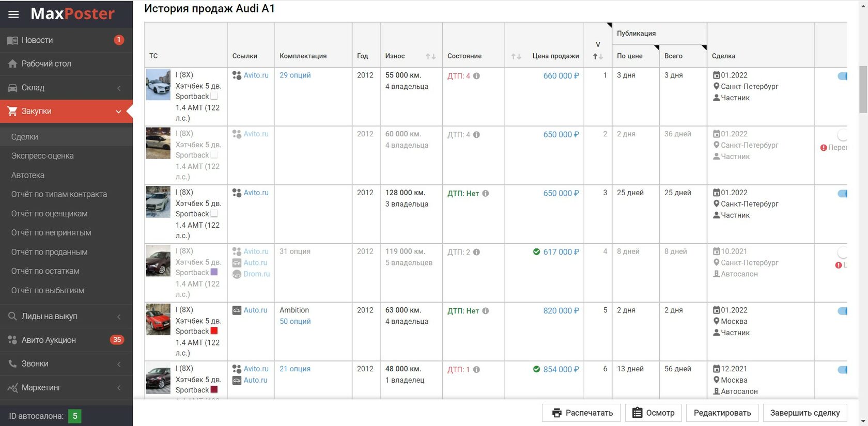Click dark red color swatch next to Sportback
Viewport: 868px width, 426px height.
pos(214,390)
